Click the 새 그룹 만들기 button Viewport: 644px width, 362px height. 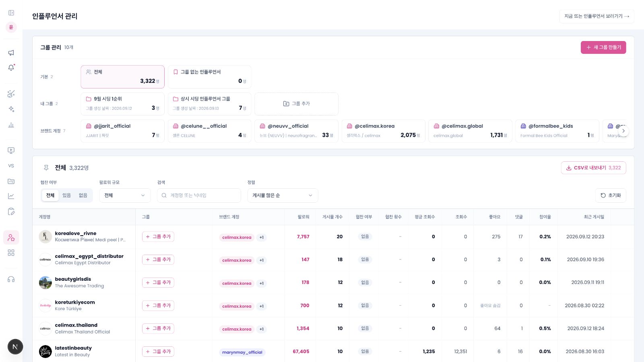tap(603, 47)
